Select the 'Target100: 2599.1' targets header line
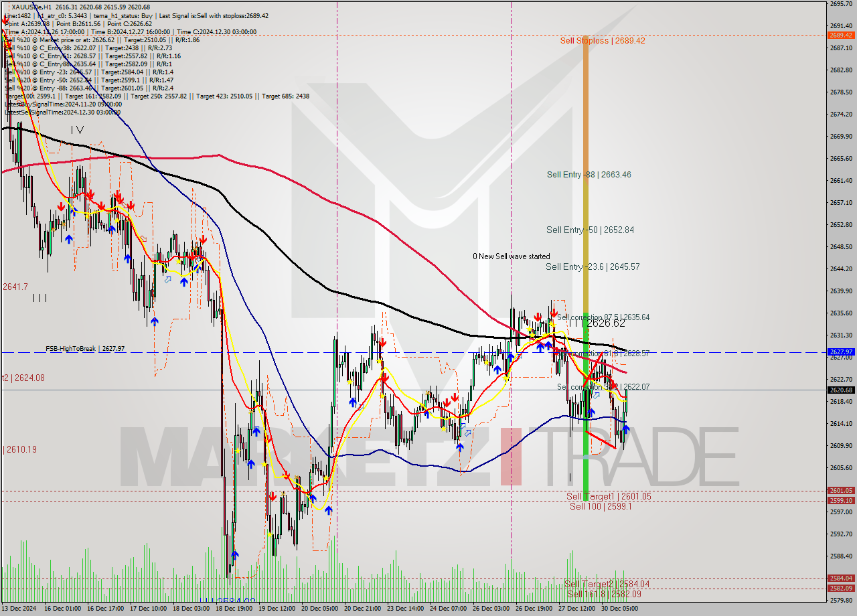 [x=157, y=96]
